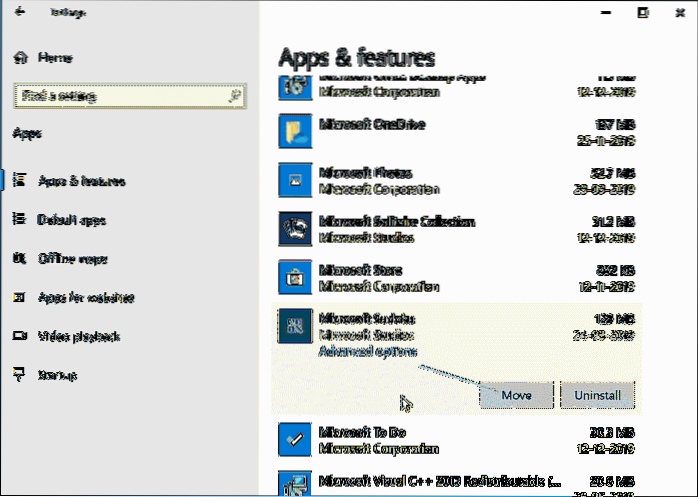This screenshot has height=497, width=698.
Task: Click the Apps sidebar category label
Action: 27,133
